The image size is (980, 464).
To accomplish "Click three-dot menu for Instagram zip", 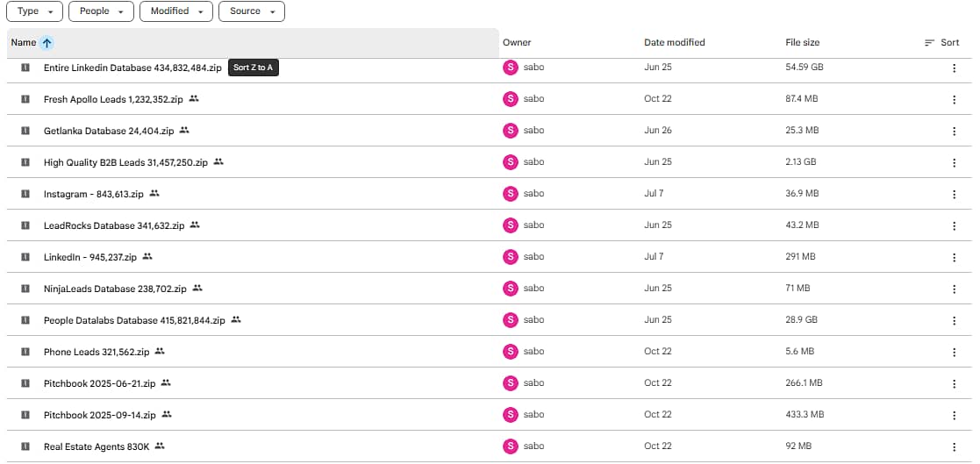I will tap(954, 195).
